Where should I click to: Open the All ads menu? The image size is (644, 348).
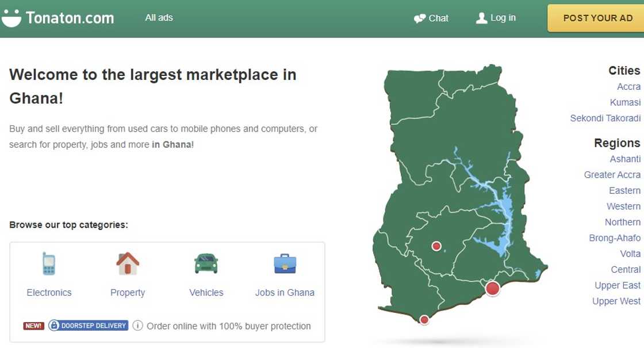[159, 17]
